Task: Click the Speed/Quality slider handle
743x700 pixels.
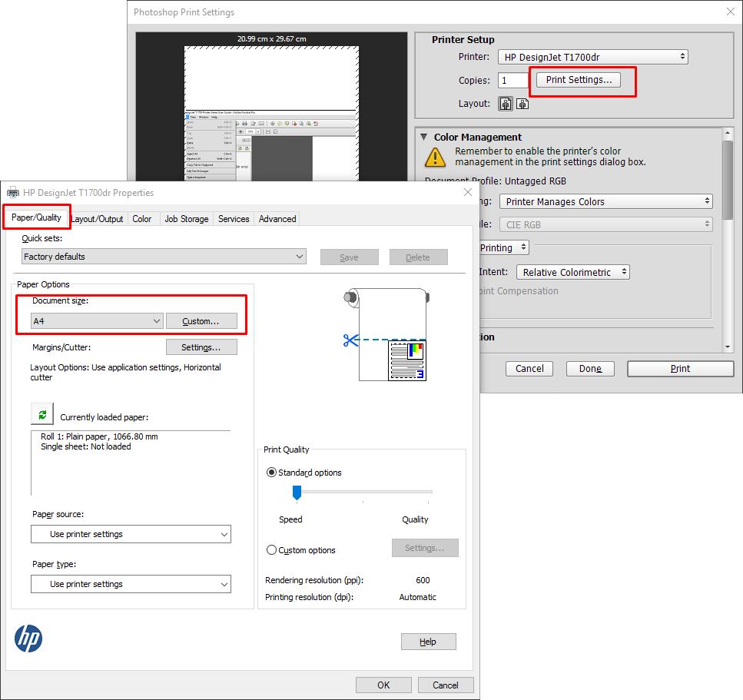Action: (x=297, y=493)
